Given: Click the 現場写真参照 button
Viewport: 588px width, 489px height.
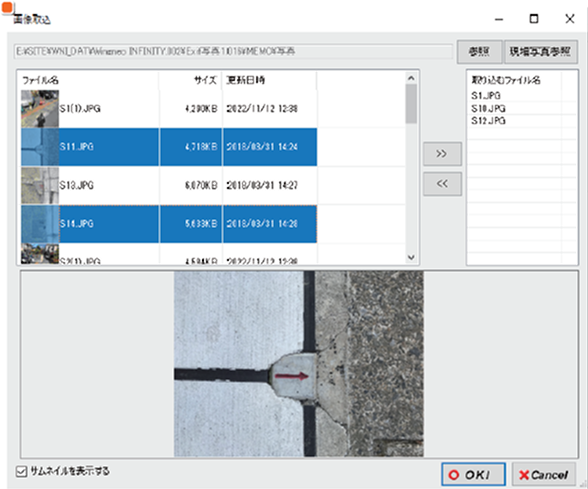Looking at the screenshot, I should coord(540,52).
